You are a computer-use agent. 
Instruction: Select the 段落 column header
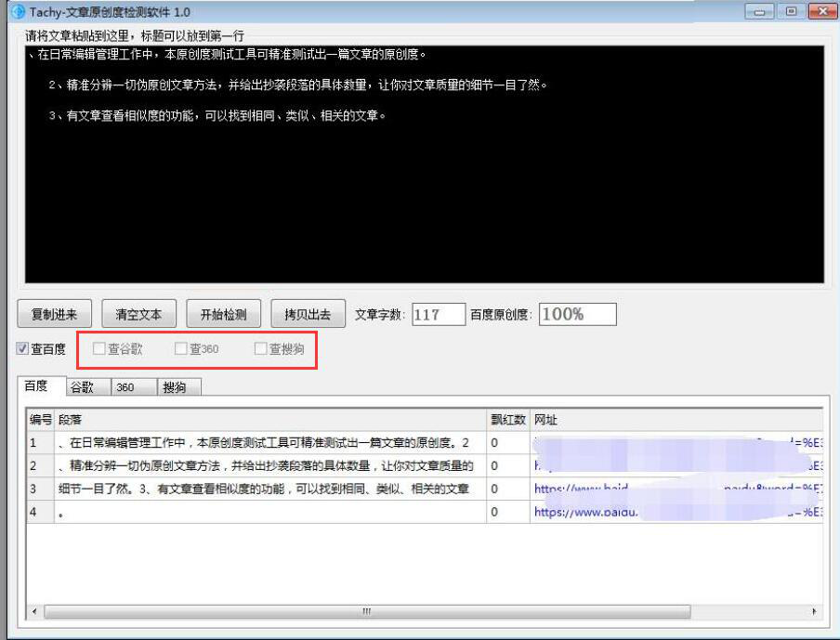(x=270, y=420)
